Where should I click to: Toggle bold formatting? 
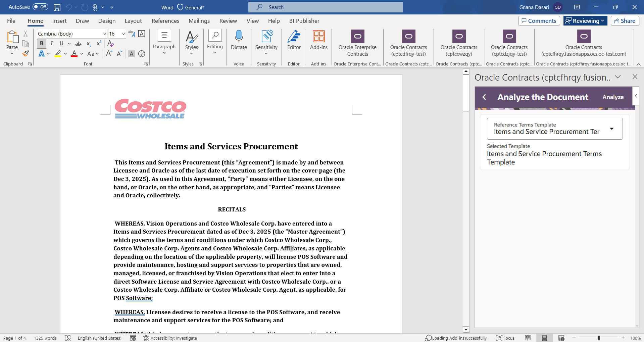(41, 44)
